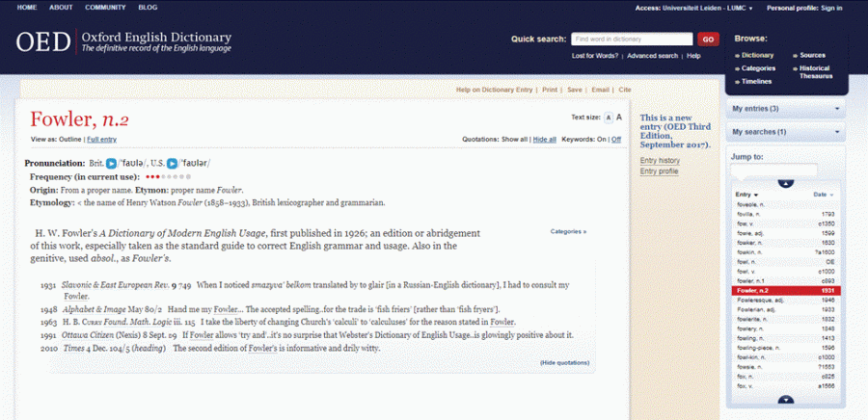Expand the My searches (1) panel
Image resolution: width=868 pixels, height=420 pixels.
785,131
